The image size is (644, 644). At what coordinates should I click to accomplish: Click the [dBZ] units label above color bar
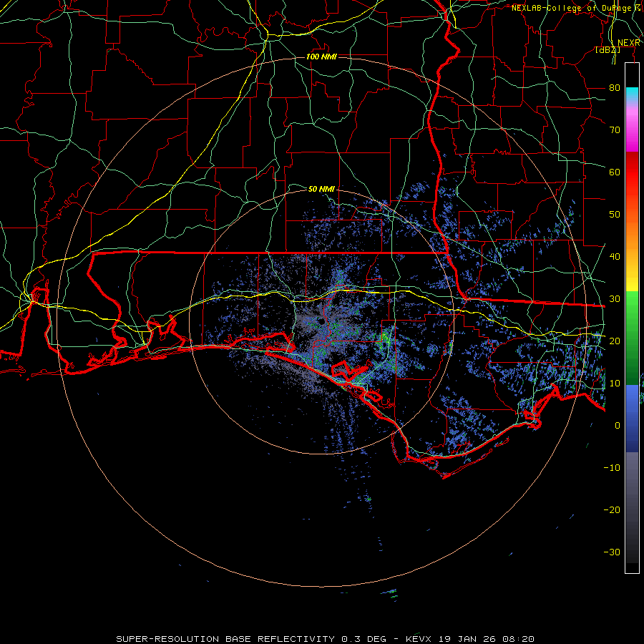tap(608, 49)
